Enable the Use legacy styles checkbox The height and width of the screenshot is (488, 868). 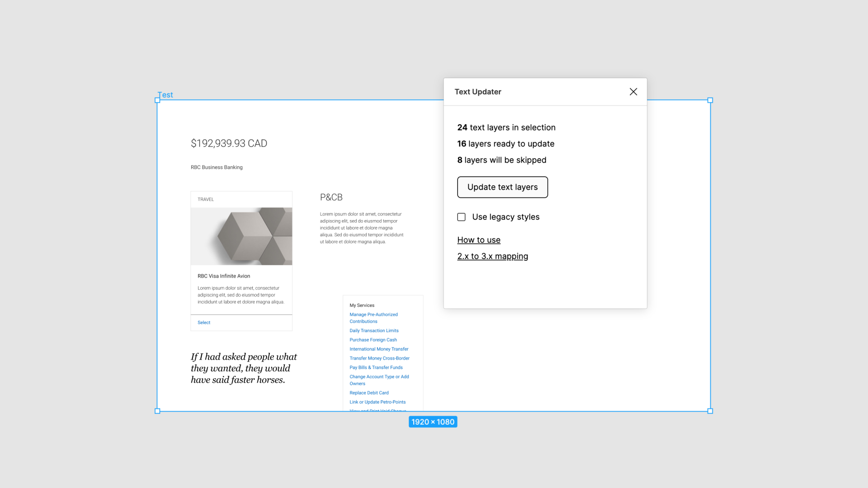(x=461, y=217)
